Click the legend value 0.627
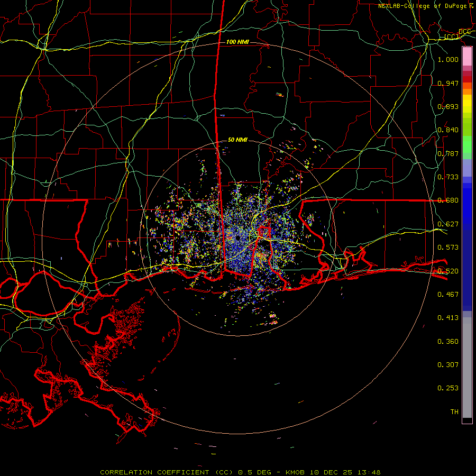Image resolution: width=476 pixels, height=476 pixels. [x=448, y=224]
